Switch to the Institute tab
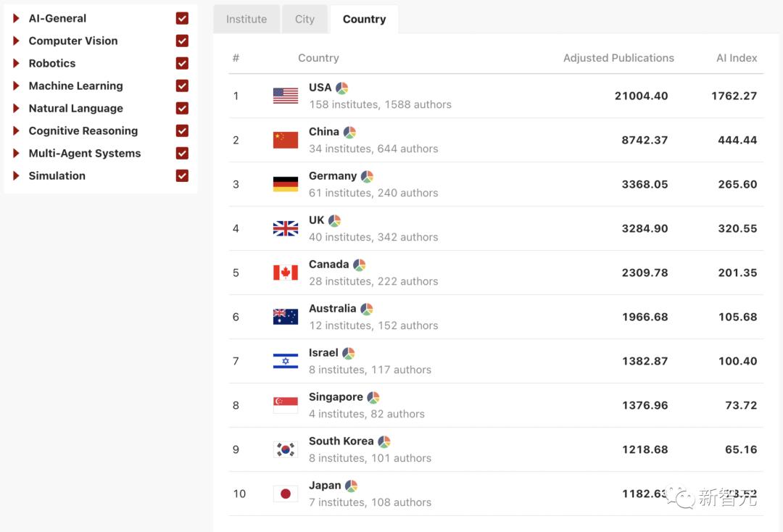This screenshot has height=532, width=783. coord(246,20)
